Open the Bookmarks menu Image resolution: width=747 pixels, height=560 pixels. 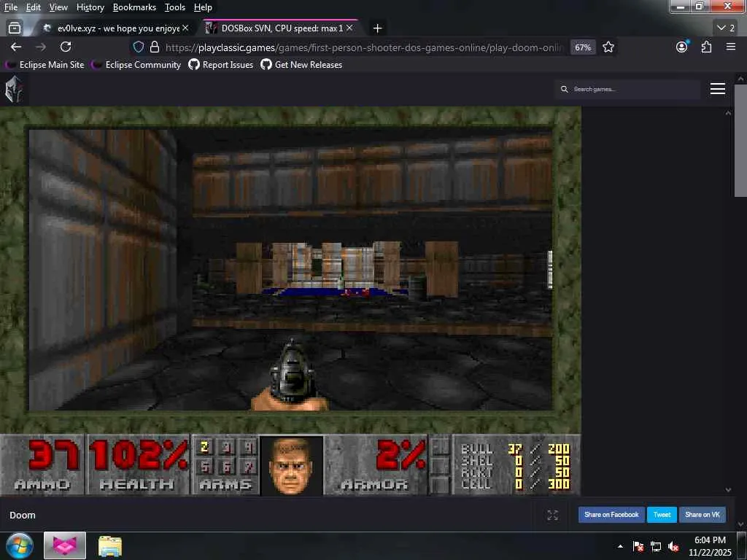coord(134,7)
